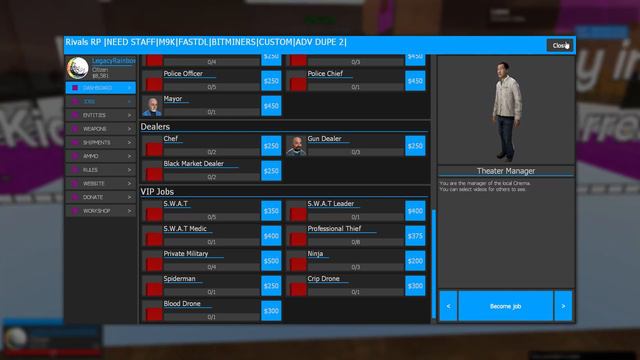This screenshot has height=360, width=640.
Task: Select the S.W.A.T Medic job name
Action: tap(185, 229)
